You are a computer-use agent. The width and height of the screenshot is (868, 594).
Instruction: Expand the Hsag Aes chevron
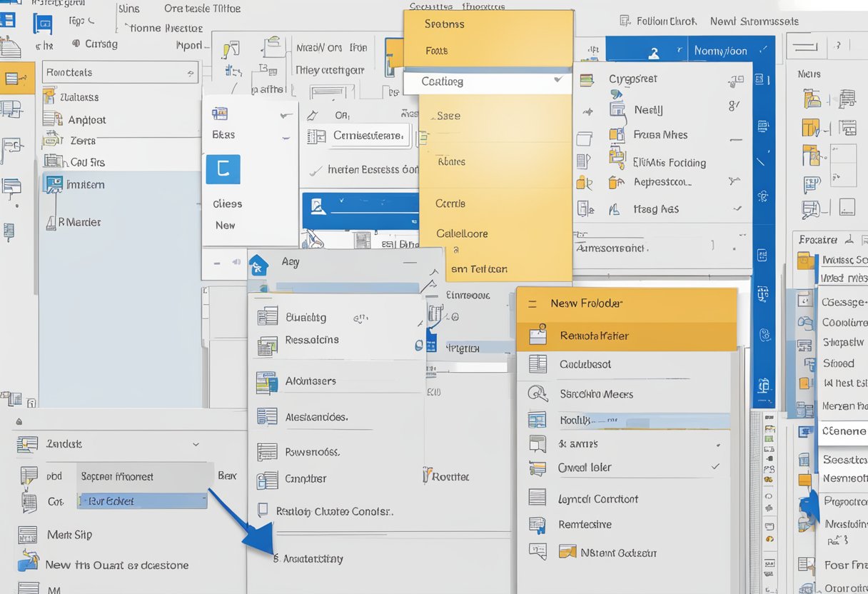737,209
